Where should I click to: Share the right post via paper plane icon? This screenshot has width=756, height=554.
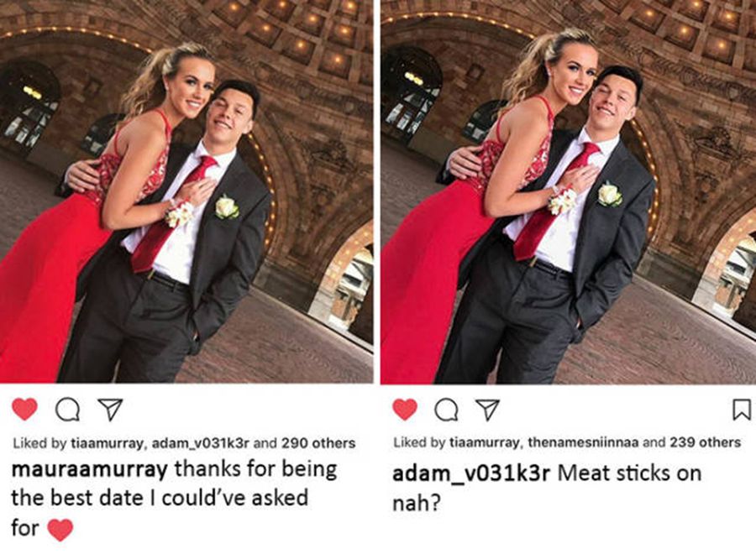pos(487,410)
